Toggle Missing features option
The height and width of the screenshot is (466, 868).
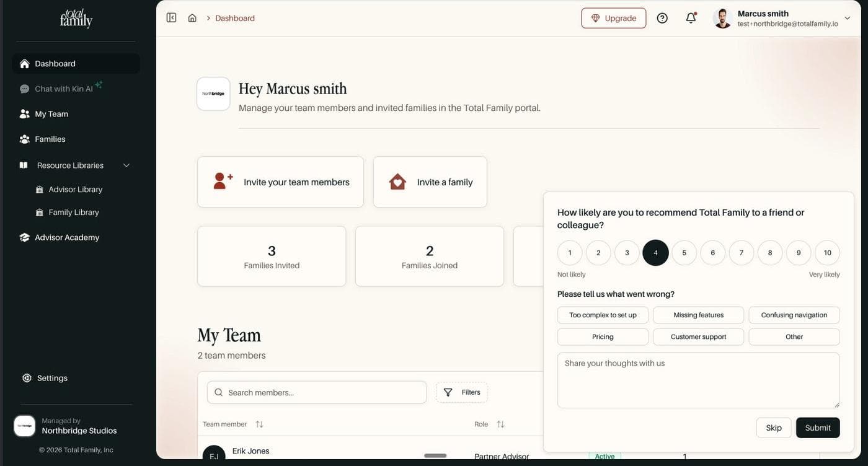699,315
